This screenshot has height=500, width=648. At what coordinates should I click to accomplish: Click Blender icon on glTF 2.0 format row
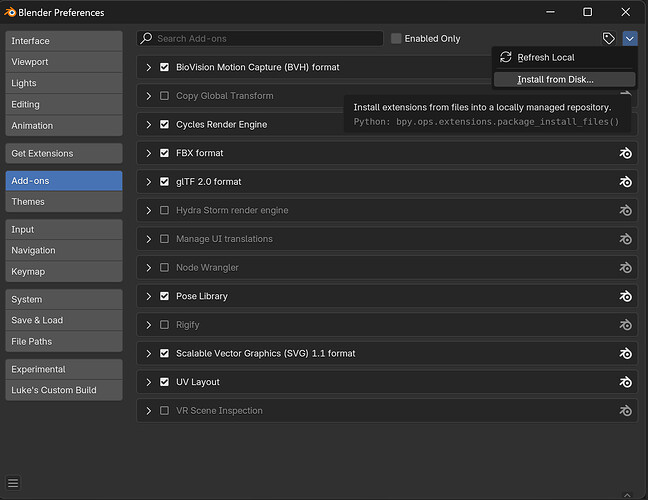click(x=625, y=182)
